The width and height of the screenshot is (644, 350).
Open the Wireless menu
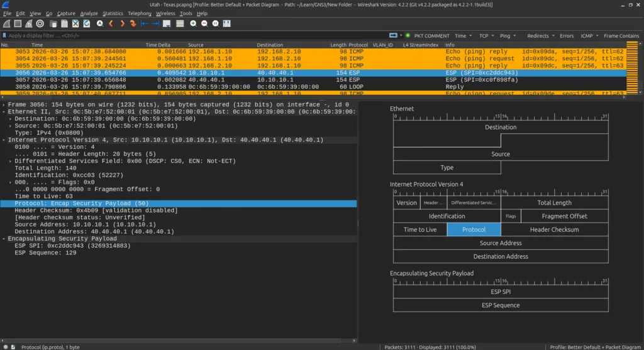click(x=165, y=13)
